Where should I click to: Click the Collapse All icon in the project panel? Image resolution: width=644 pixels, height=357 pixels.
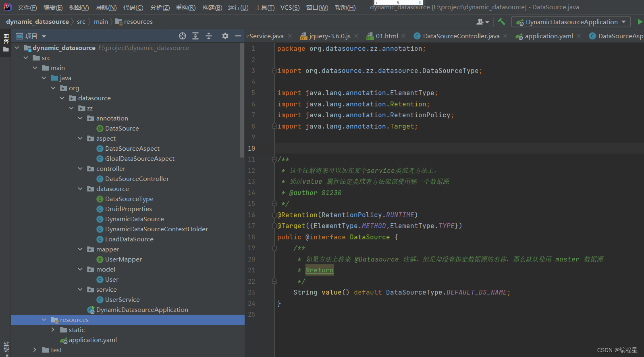click(209, 36)
